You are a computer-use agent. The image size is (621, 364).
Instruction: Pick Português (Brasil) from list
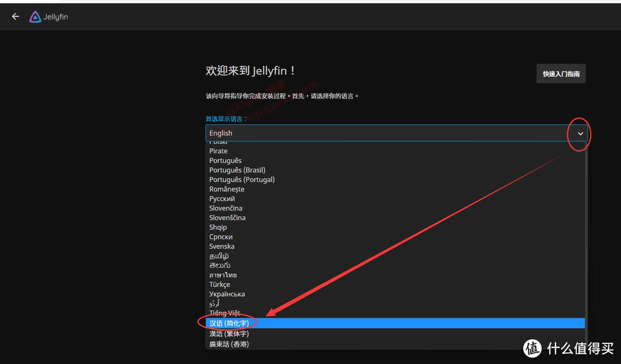[395, 170]
